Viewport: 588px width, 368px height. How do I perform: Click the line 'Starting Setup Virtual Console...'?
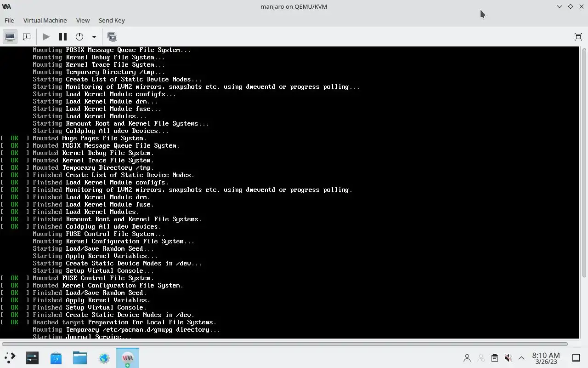(93, 270)
